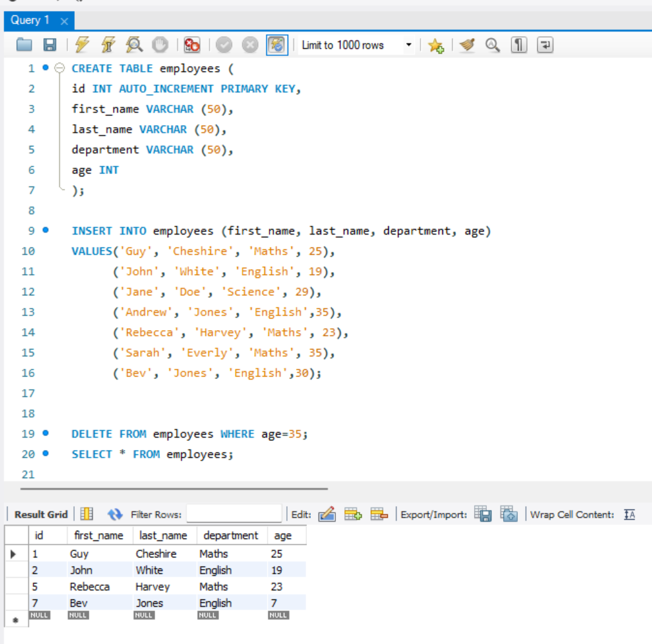Execute the SQL script with lightning bolt icon
This screenshot has height=644, width=652.
click(x=81, y=45)
